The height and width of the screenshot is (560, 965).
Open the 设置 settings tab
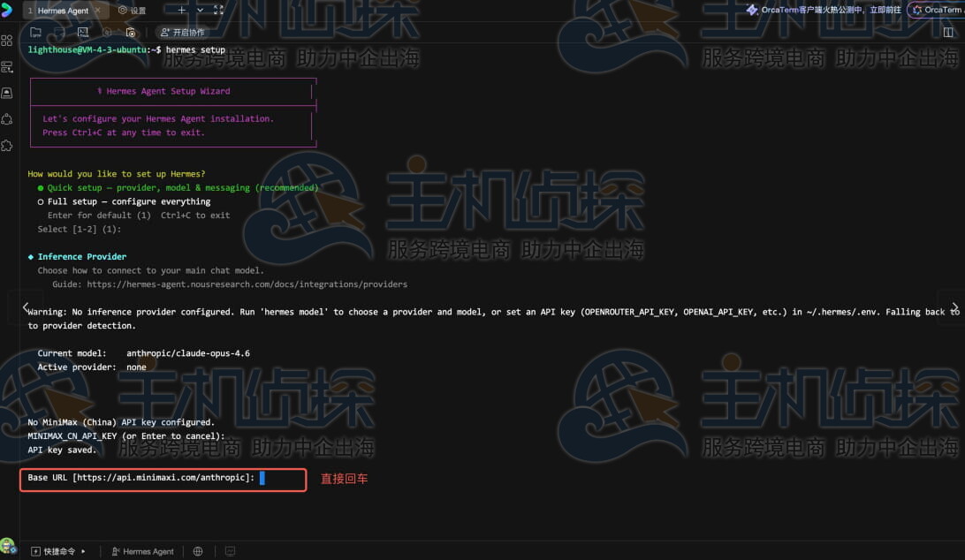(x=133, y=11)
